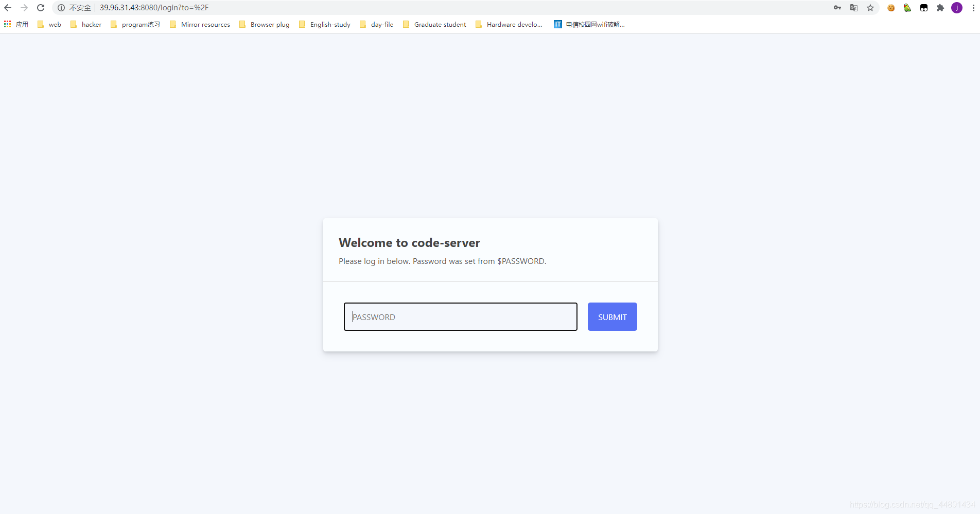Open Graduate student bookmark folder

[x=434, y=24]
